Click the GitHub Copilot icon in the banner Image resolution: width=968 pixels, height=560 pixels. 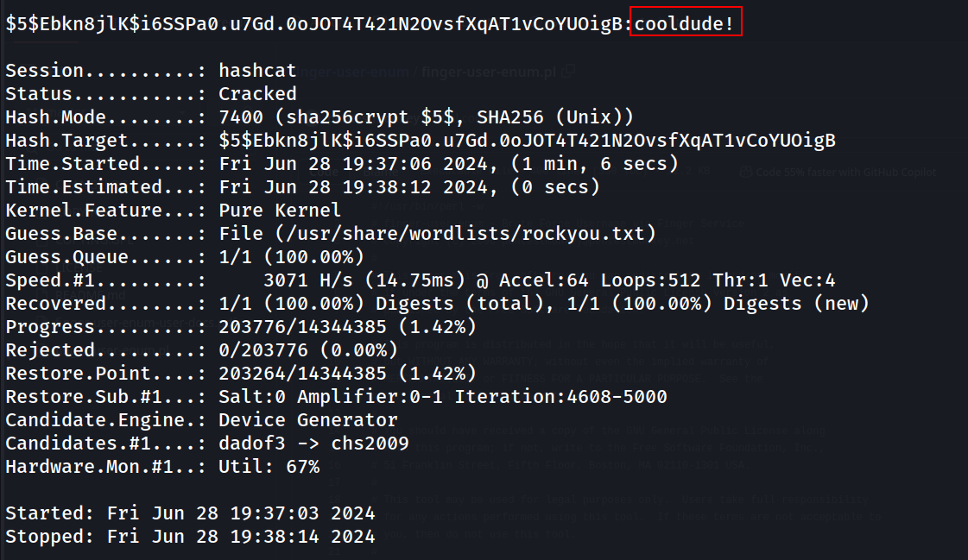click(x=746, y=172)
